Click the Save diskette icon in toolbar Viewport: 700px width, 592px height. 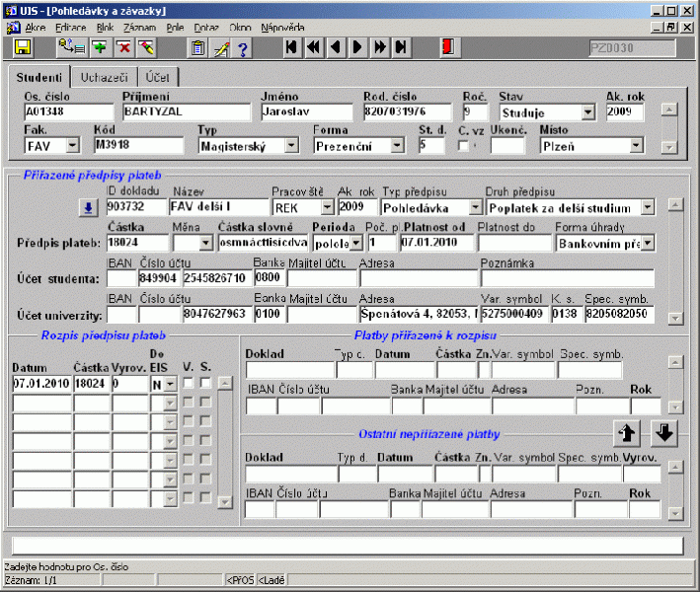23,47
